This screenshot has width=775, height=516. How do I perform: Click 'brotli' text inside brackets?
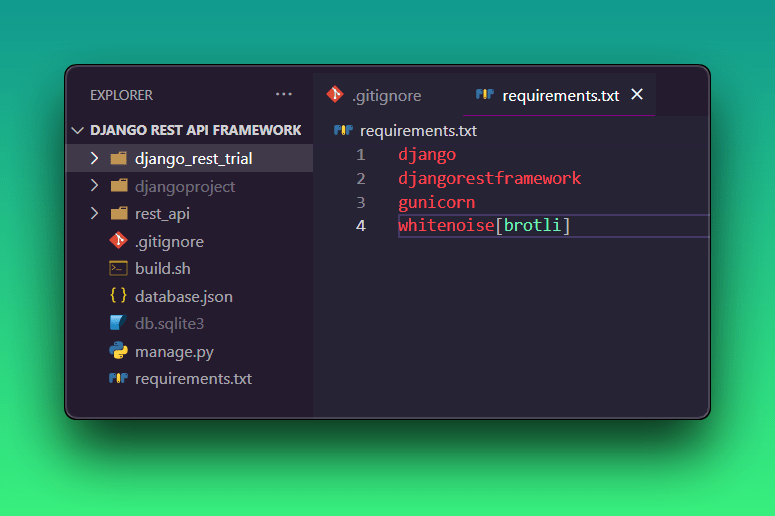[533, 226]
